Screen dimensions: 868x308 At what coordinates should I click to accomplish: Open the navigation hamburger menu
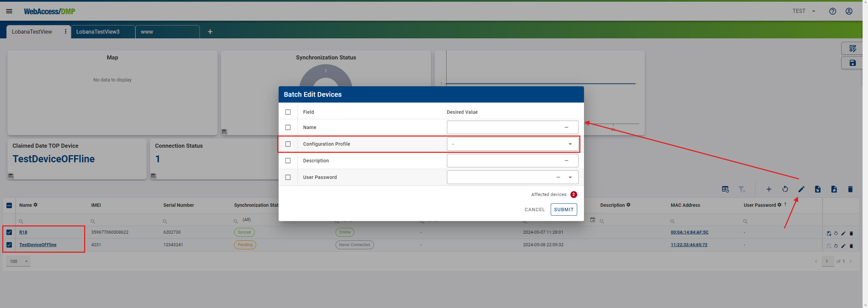tap(9, 11)
